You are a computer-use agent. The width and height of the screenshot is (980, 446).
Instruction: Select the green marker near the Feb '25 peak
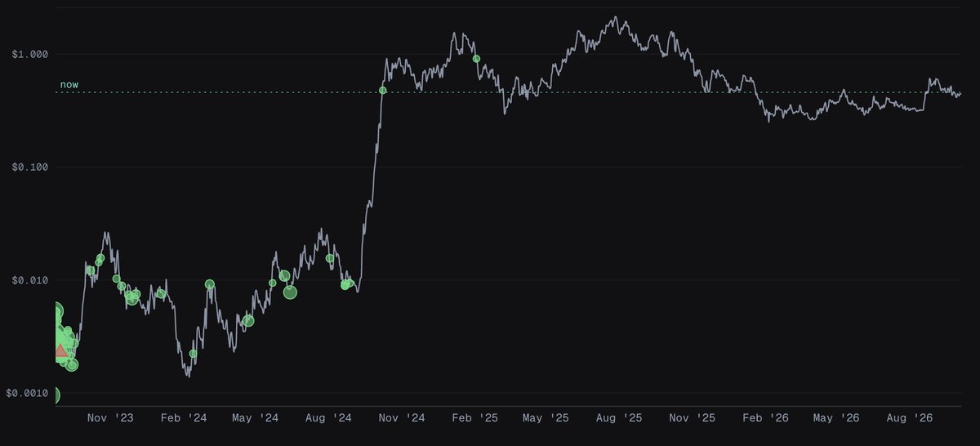click(476, 59)
